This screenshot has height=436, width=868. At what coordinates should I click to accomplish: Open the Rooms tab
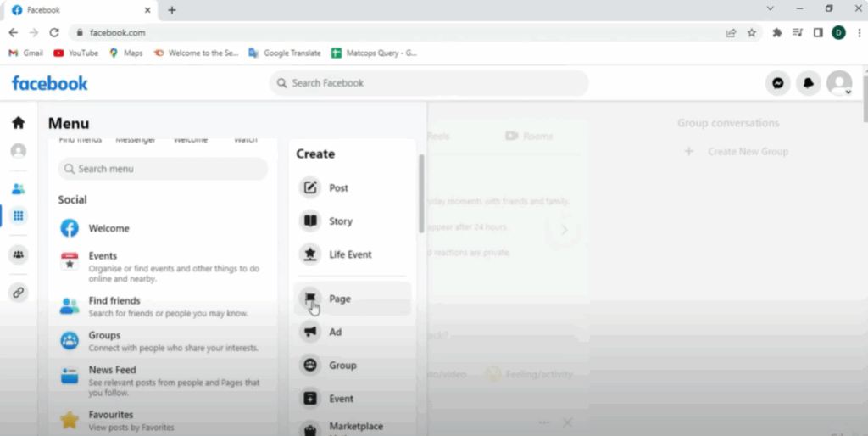pyautogui.click(x=529, y=137)
